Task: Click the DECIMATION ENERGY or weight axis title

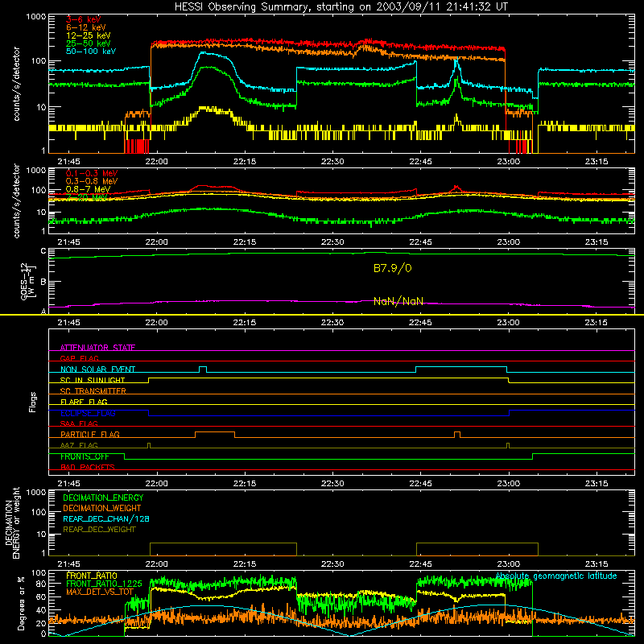Action: pos(12,522)
